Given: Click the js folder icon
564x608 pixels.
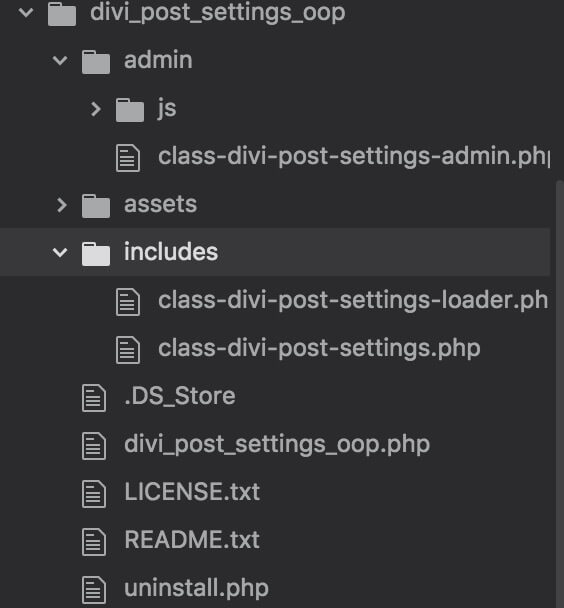Looking at the screenshot, I should click(x=130, y=110).
